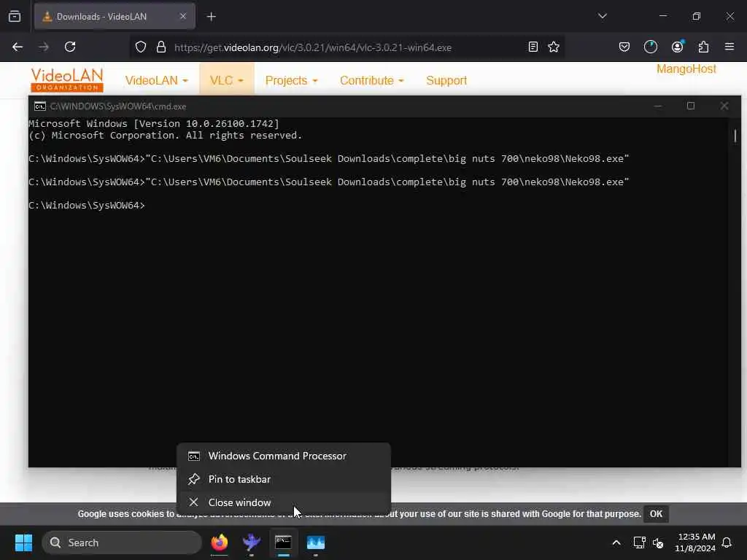Screen dimensions: 747x560
Task: Expand the list all tabs chevron
Action: point(602,16)
